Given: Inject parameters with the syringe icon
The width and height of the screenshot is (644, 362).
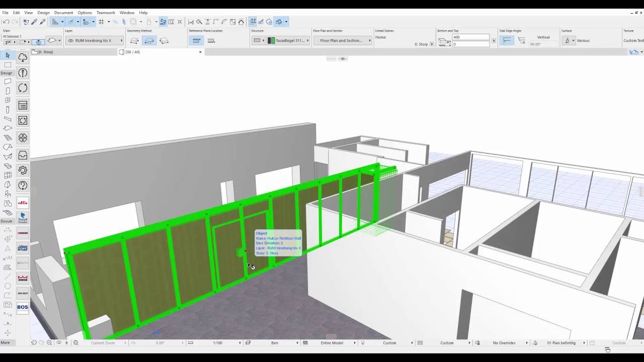Looking at the screenshot, I should [x=43, y=22].
